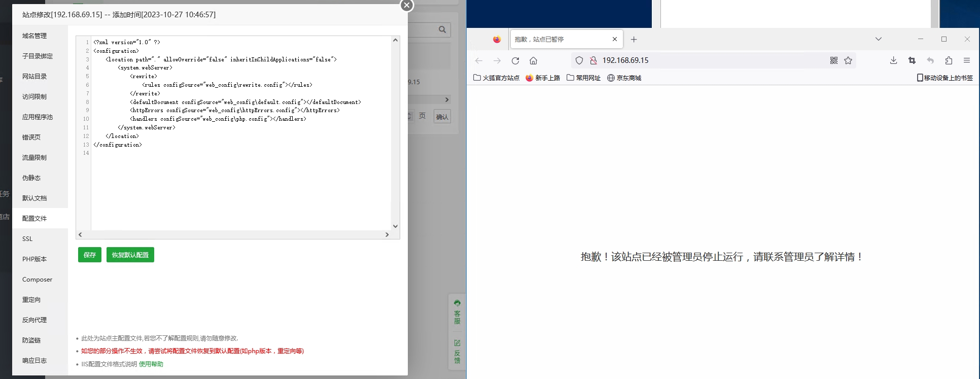Click the undo arrow toolbar icon
Screen dimensions: 980x379
click(930, 60)
